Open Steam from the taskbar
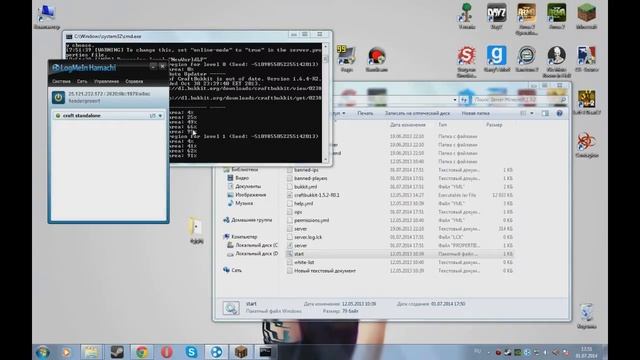Image resolution: width=640 pixels, height=360 pixels. tap(117, 352)
